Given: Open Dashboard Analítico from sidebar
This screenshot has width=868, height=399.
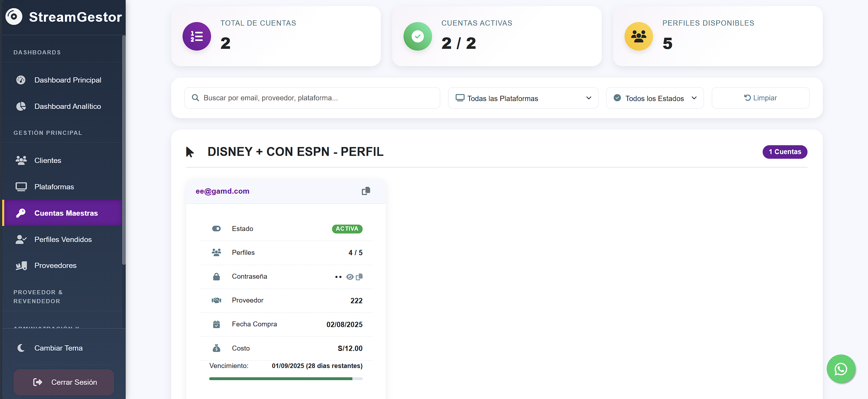Looking at the screenshot, I should point(62,106).
